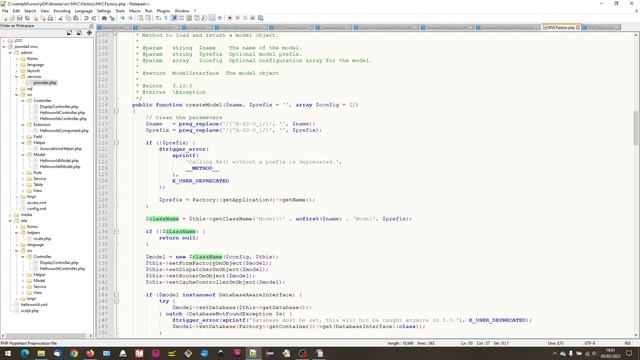Open Find with the binoculars icon
Screen dimensions: 640x360
click(104, 18)
